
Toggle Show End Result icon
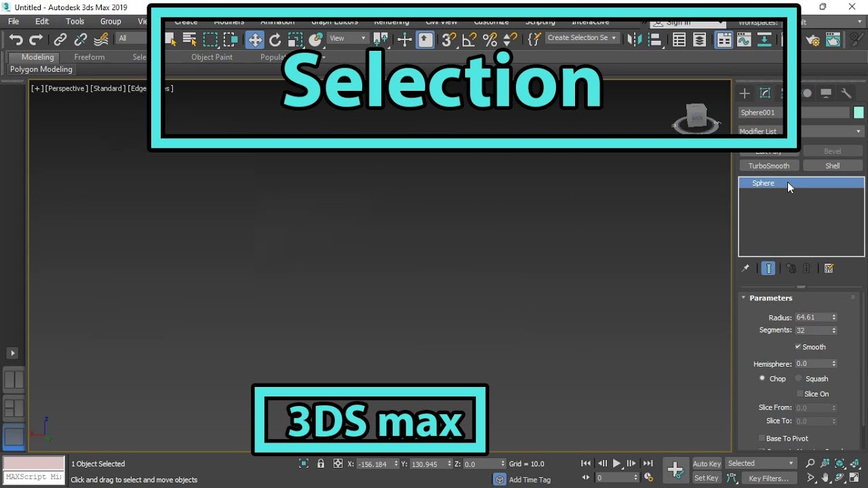tap(768, 268)
